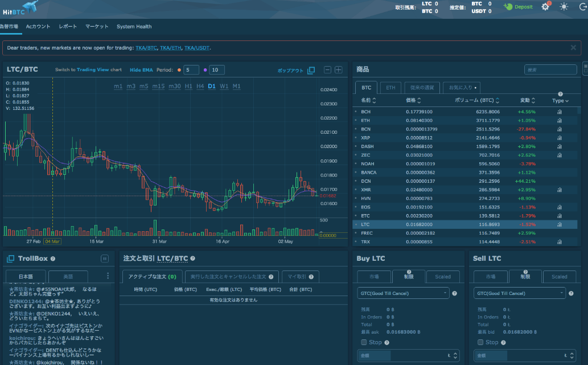The image size is (588, 365).
Task: Click the chart icon in EOS row
Action: click(560, 207)
